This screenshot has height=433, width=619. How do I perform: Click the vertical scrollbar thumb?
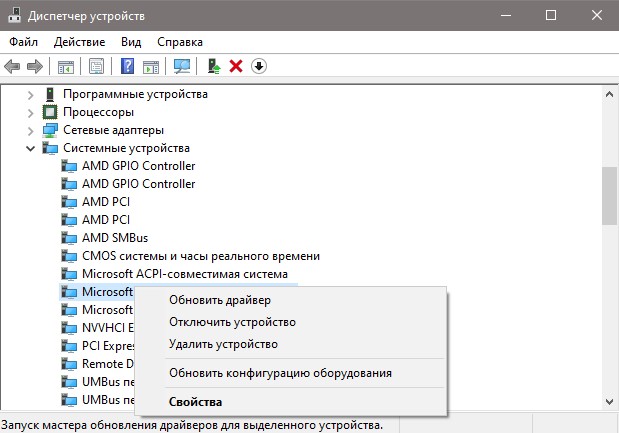(x=610, y=196)
